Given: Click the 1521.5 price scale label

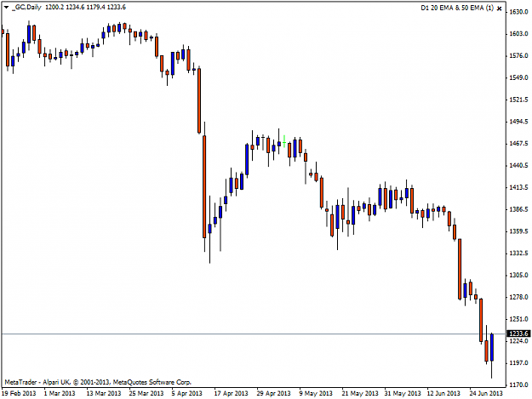Looking at the screenshot, I should coord(518,100).
